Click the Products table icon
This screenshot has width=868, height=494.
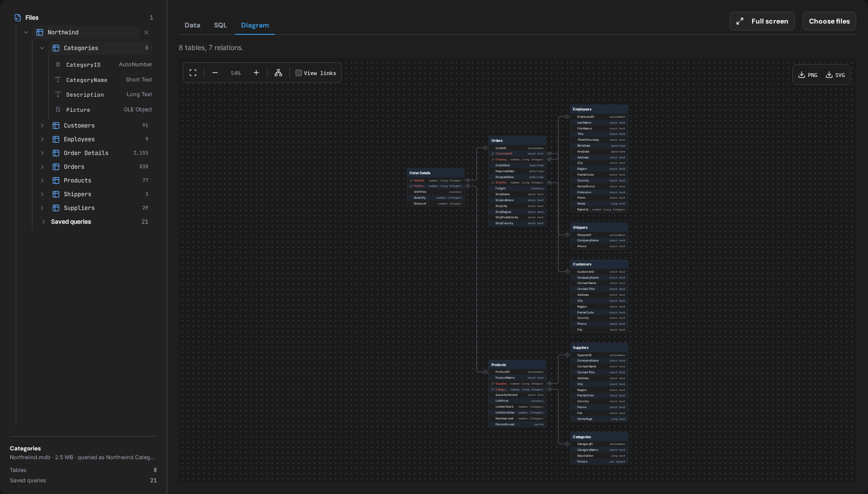click(x=56, y=181)
